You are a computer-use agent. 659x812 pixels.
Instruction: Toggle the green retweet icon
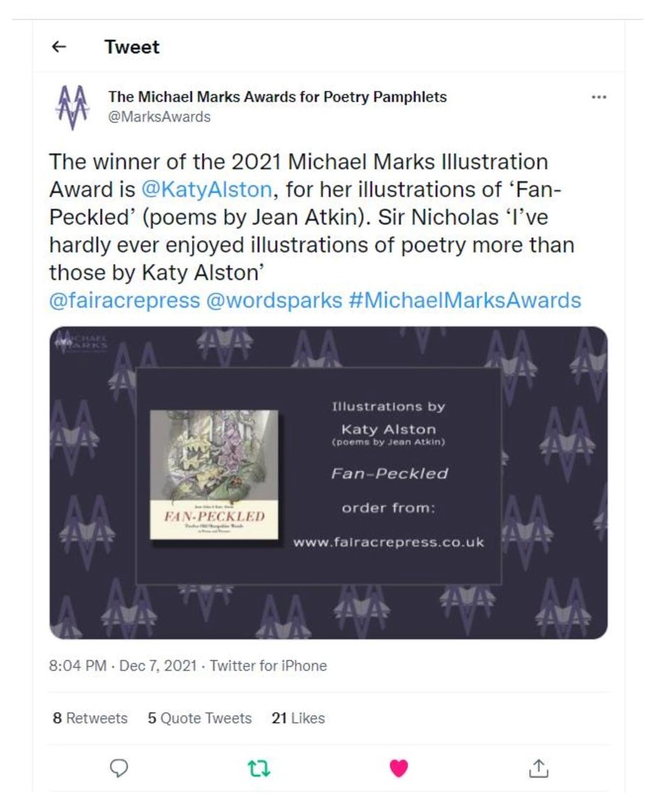[x=258, y=769]
